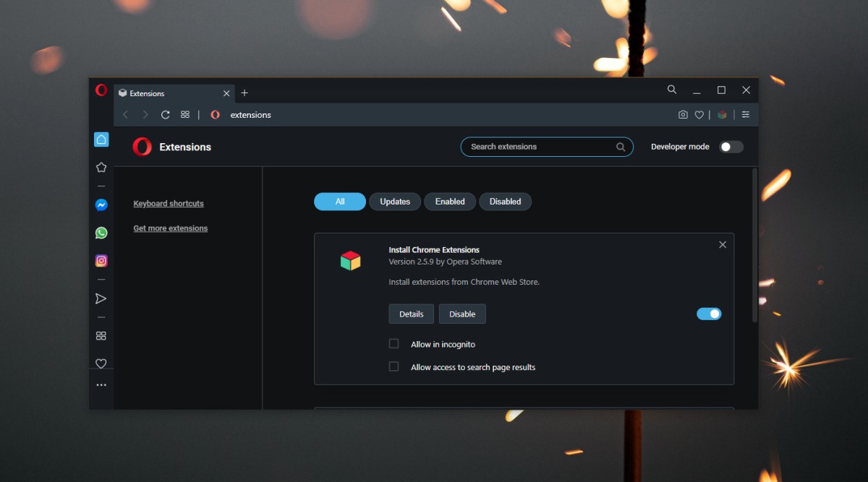Screen dimensions: 868x482
Task: Close the Extensions tab
Action: click(x=226, y=93)
